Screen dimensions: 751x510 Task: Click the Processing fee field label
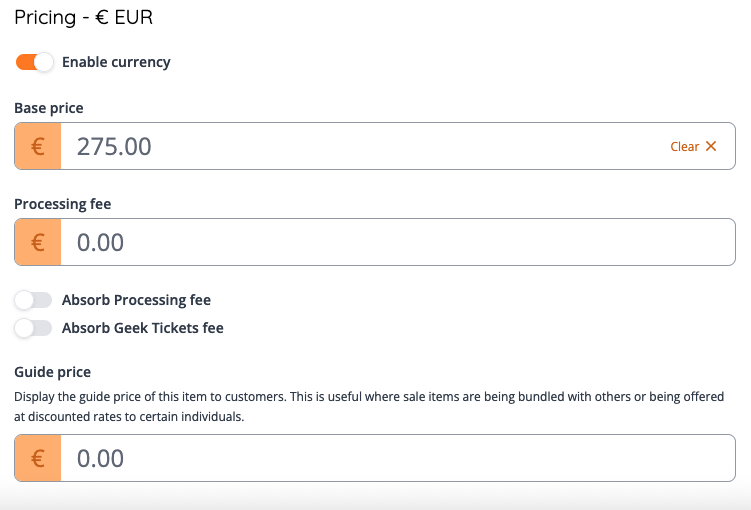[62, 203]
